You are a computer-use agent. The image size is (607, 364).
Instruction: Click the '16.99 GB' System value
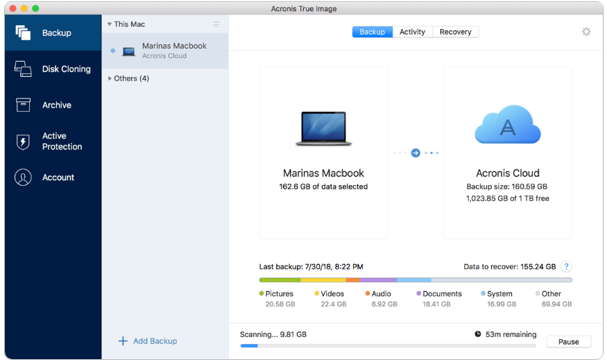[502, 304]
